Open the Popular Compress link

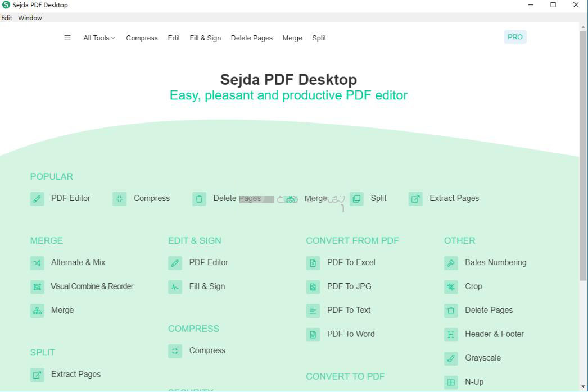click(152, 198)
